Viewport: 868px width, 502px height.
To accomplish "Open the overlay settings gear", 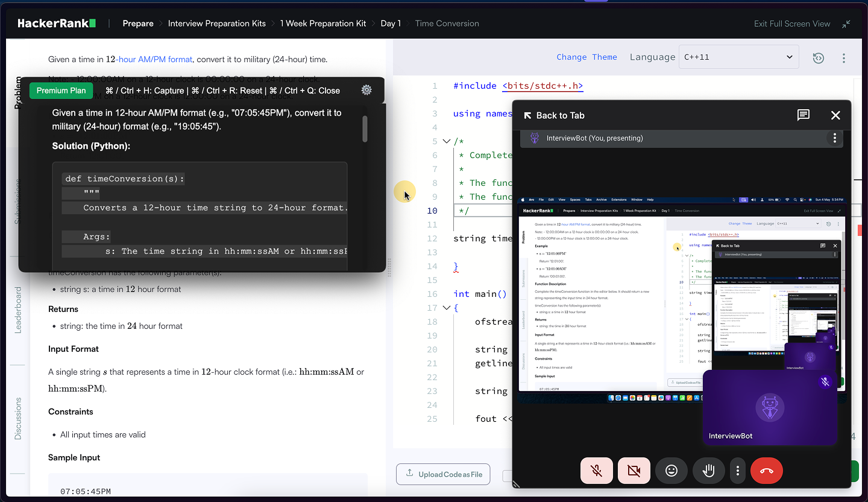I will coord(366,89).
